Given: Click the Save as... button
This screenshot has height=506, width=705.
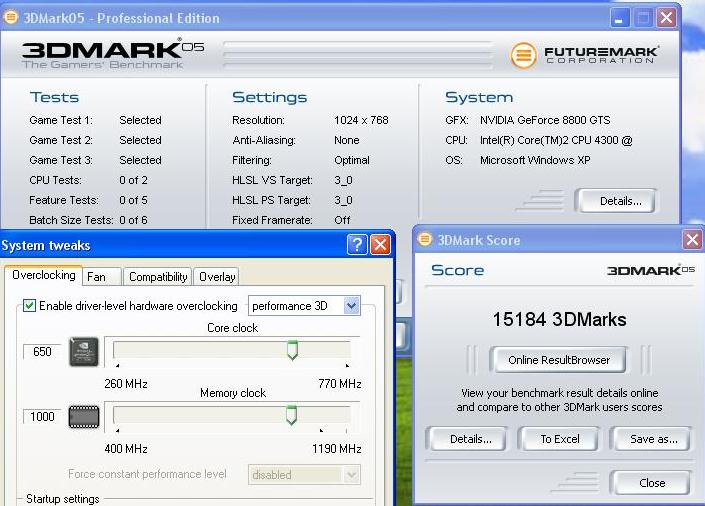Looking at the screenshot, I should tap(653, 439).
